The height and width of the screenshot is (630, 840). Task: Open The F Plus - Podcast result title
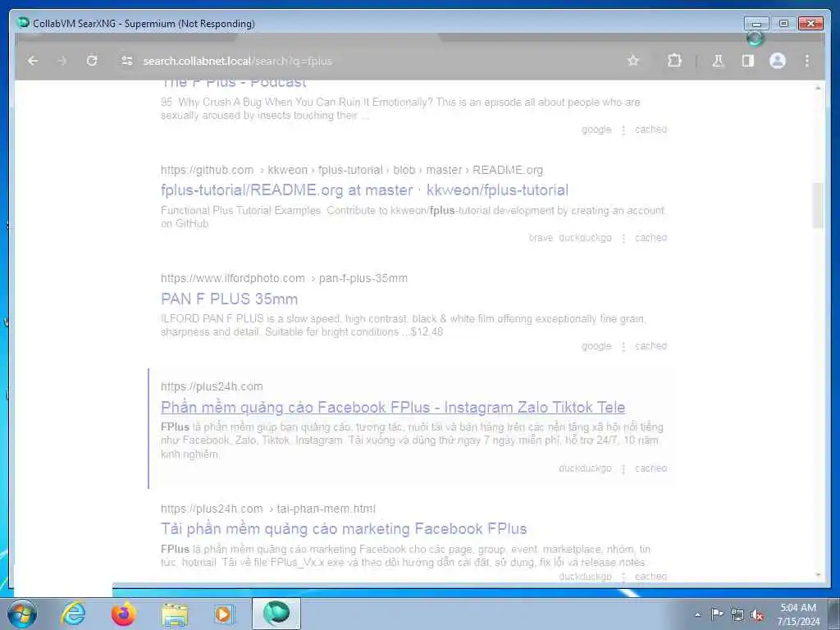[234, 83]
